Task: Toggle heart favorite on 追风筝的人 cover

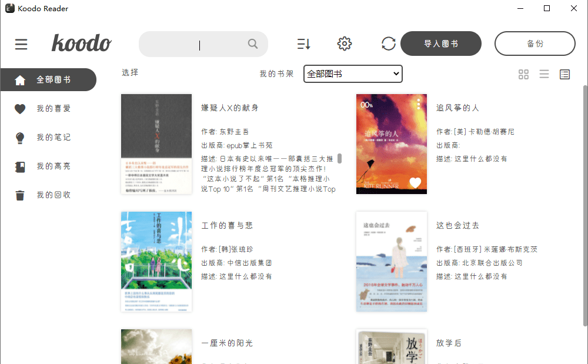Action: pos(415,183)
